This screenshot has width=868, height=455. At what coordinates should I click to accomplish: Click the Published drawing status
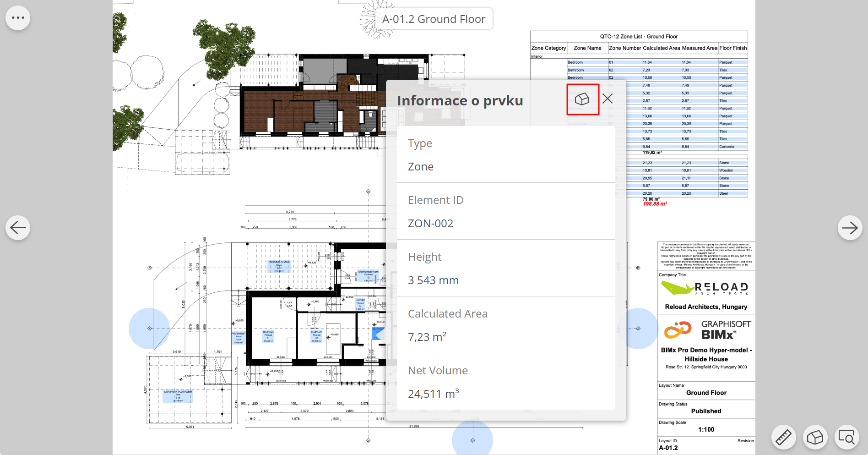(706, 411)
